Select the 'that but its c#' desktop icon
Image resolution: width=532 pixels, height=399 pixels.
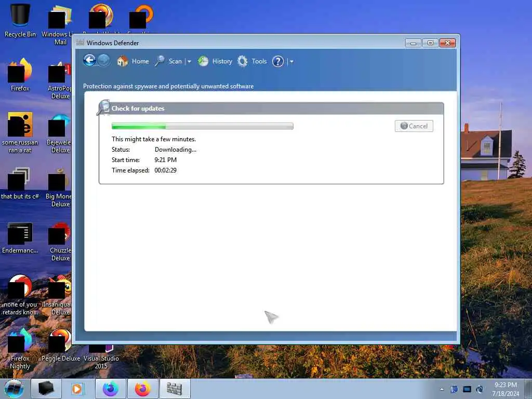point(20,183)
